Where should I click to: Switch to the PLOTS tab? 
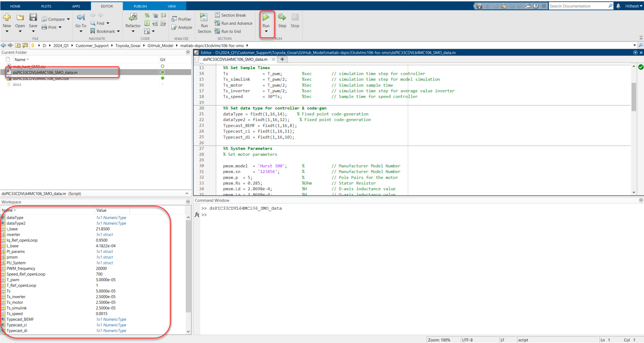pos(46,6)
